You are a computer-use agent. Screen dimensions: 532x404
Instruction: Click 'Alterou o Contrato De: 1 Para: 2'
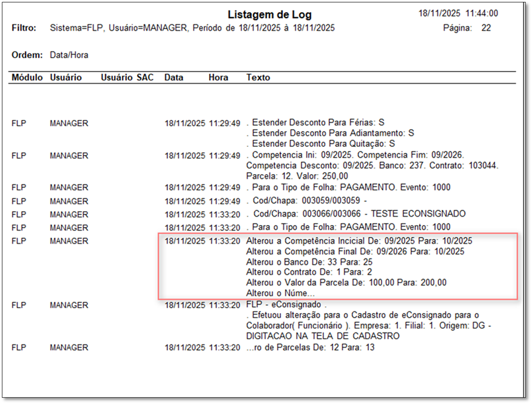pos(309,272)
